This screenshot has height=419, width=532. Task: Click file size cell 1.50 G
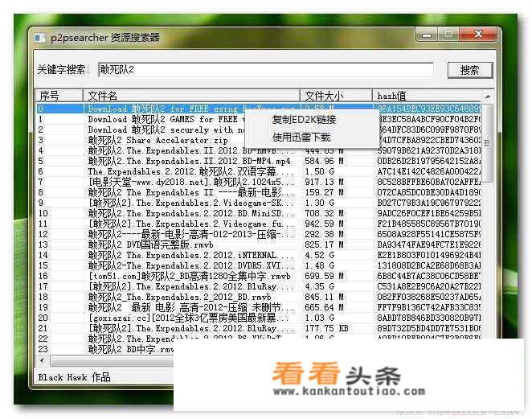point(319,171)
